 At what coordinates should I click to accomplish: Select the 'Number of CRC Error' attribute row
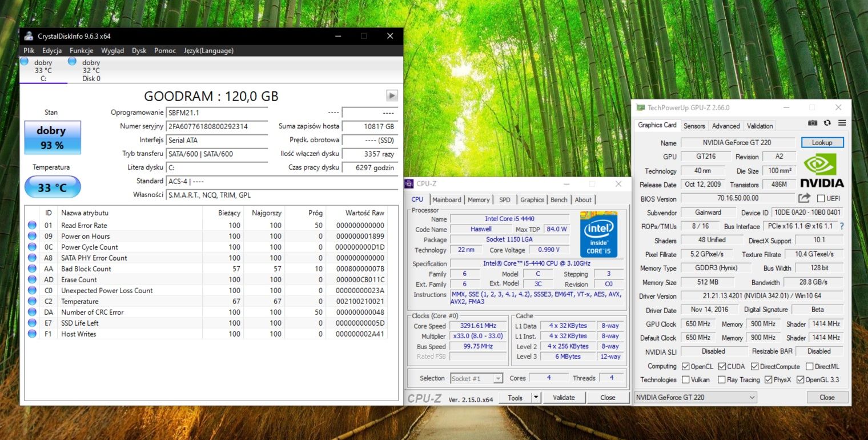[x=207, y=312]
